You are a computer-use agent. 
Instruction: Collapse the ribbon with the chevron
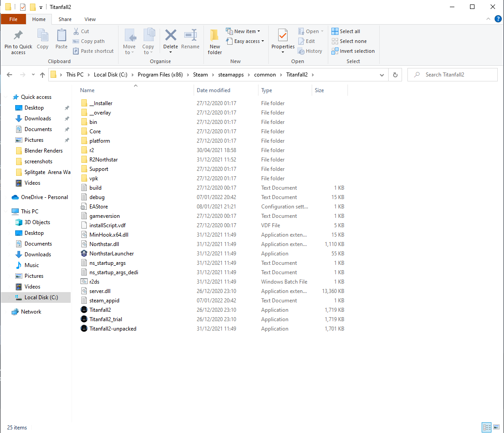point(488,19)
